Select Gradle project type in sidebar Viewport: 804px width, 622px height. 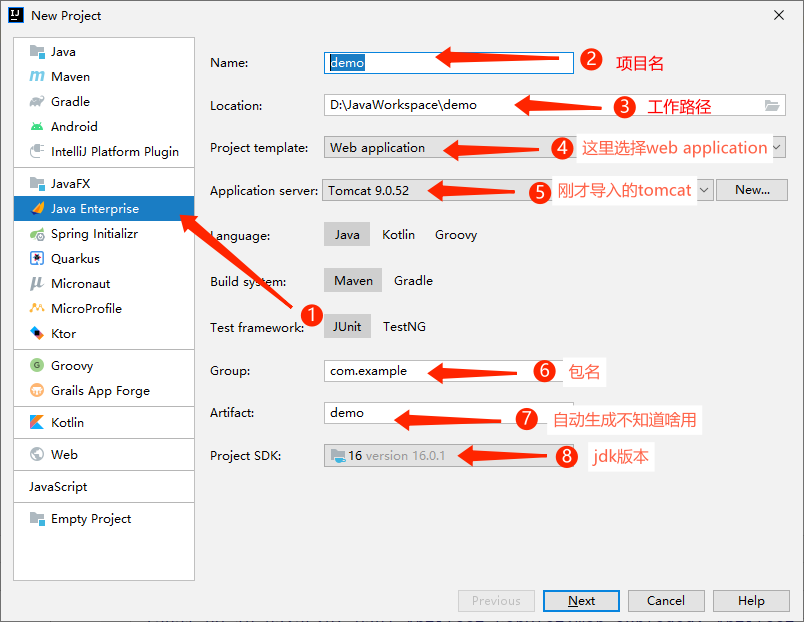pos(70,102)
